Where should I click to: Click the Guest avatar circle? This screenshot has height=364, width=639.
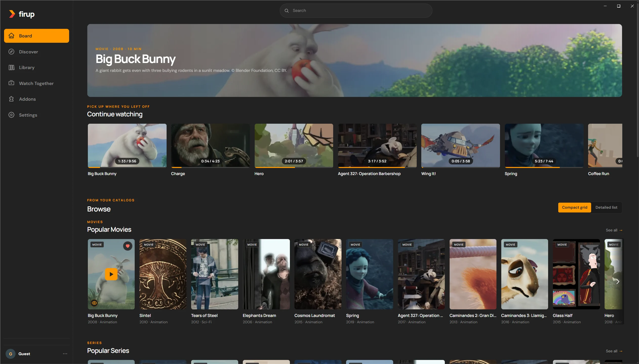(x=11, y=354)
